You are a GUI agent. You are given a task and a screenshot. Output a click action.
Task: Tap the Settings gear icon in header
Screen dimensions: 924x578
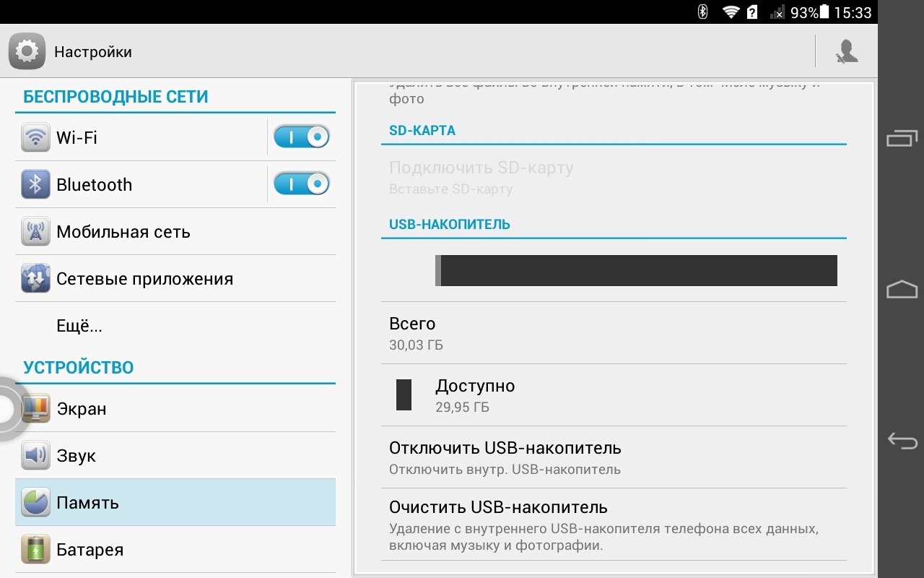click(x=27, y=51)
